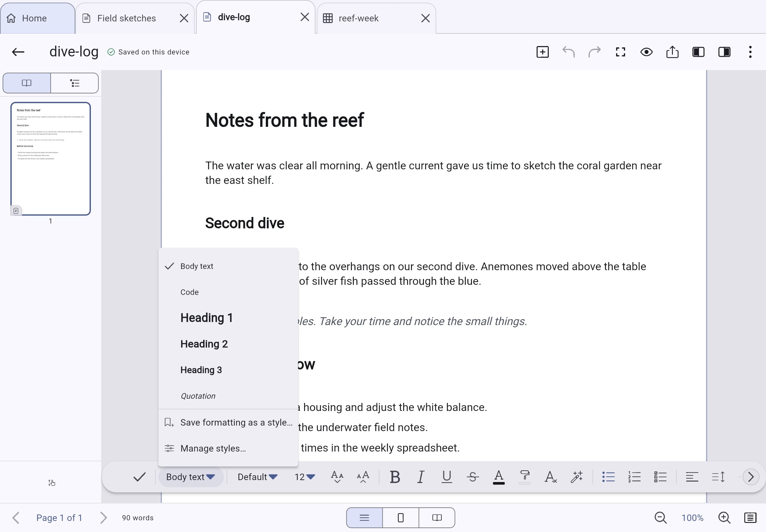The width and height of the screenshot is (766, 532).
Task: Switch sidebar to page thumbnails view
Action: coord(27,83)
